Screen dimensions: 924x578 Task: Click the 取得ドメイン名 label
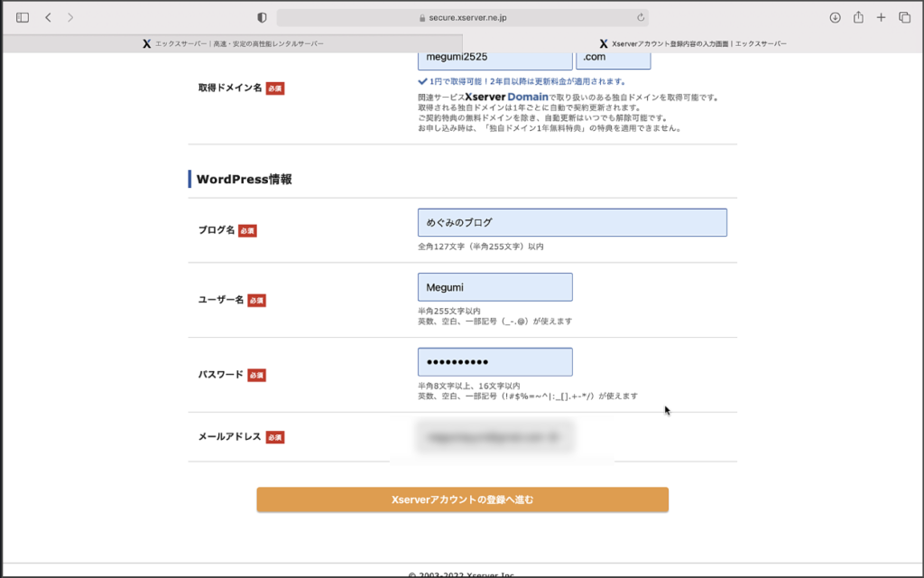coord(230,88)
